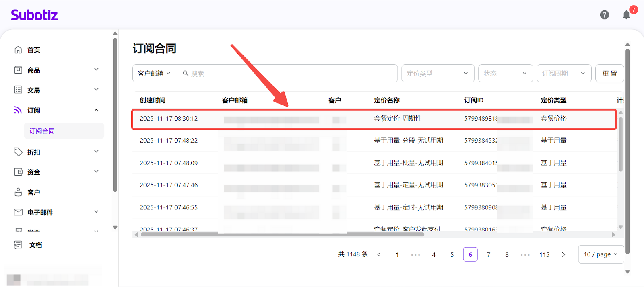Go to page 7
The width and height of the screenshot is (644, 287).
point(489,255)
